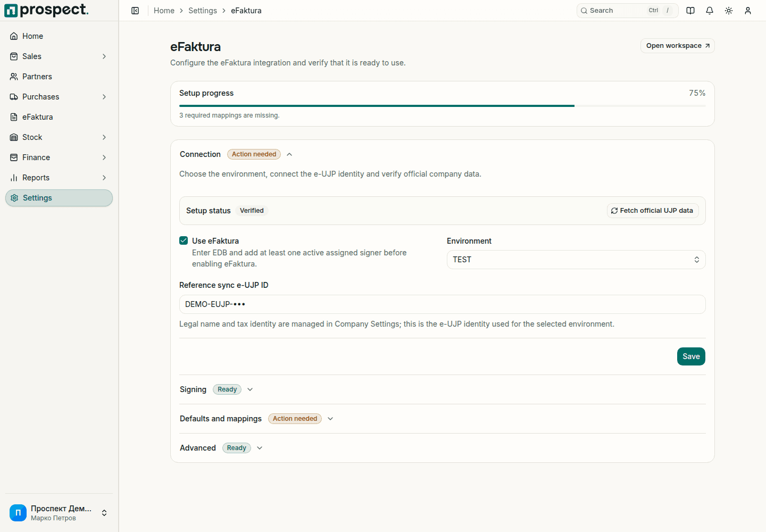Expand the Purchases submenu chevron
This screenshot has height=532, width=766.
[x=104, y=97]
